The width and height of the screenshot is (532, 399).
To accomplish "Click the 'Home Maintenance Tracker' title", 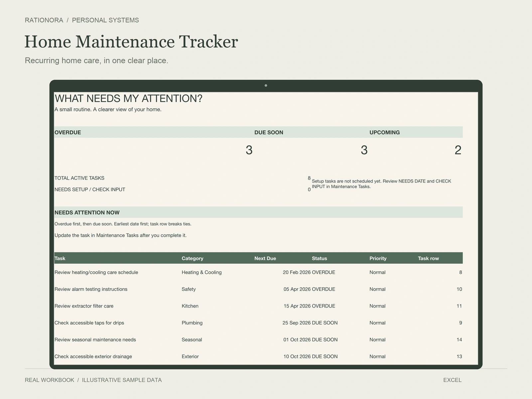I will (131, 42).
